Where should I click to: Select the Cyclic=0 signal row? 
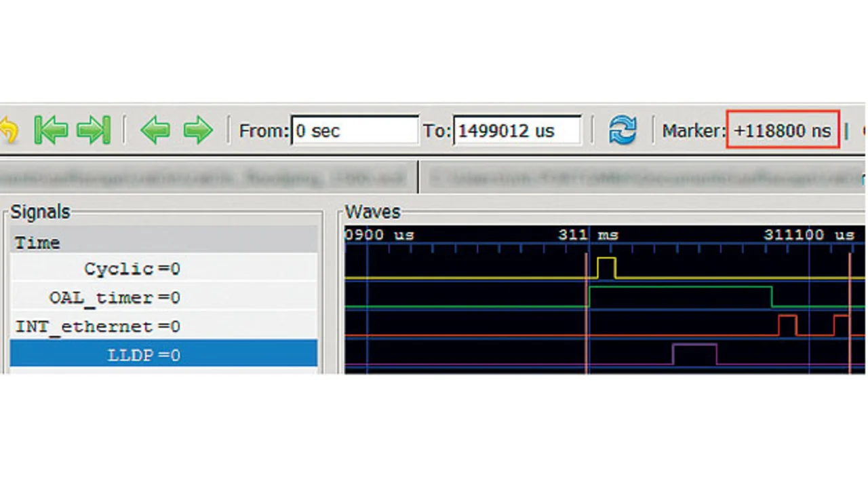pyautogui.click(x=163, y=269)
